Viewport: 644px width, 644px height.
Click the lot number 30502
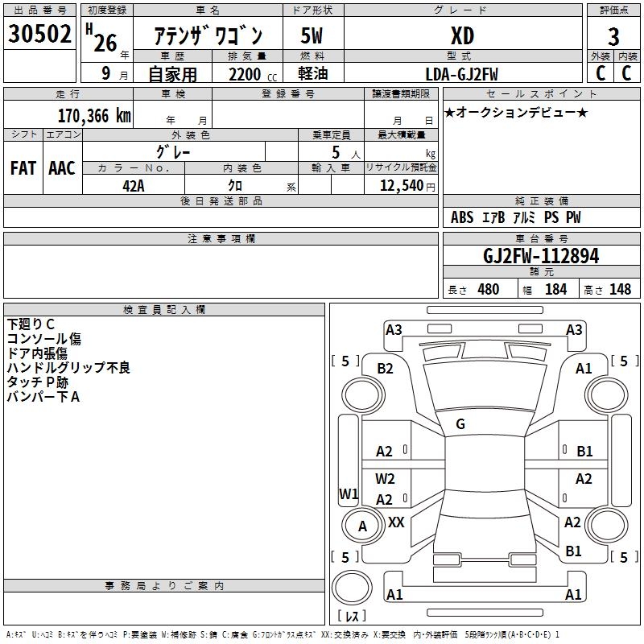[x=40, y=34]
